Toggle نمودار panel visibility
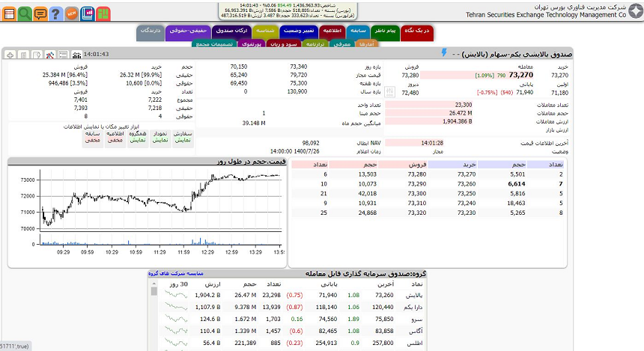Screen dimensions: 644x351 click(x=160, y=136)
